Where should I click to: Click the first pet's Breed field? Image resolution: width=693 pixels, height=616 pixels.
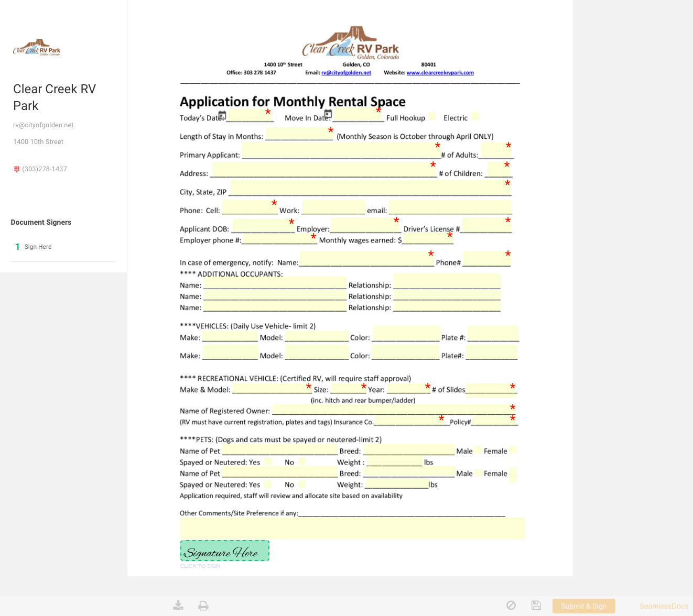point(409,449)
